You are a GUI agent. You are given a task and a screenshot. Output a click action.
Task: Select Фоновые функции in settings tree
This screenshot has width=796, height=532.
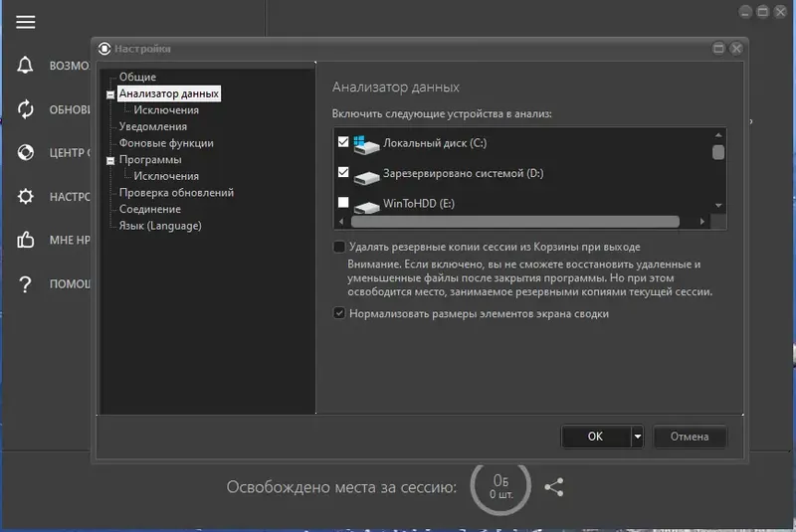coord(166,143)
